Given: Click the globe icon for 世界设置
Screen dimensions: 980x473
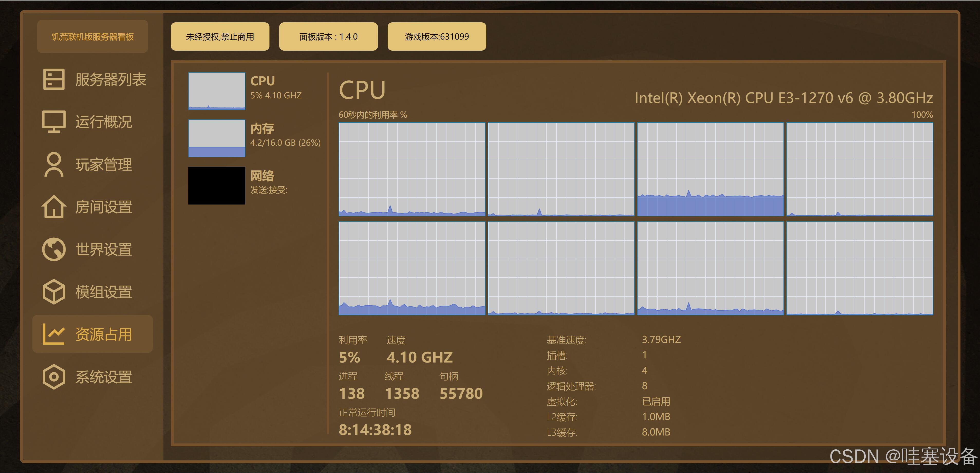Looking at the screenshot, I should (54, 250).
